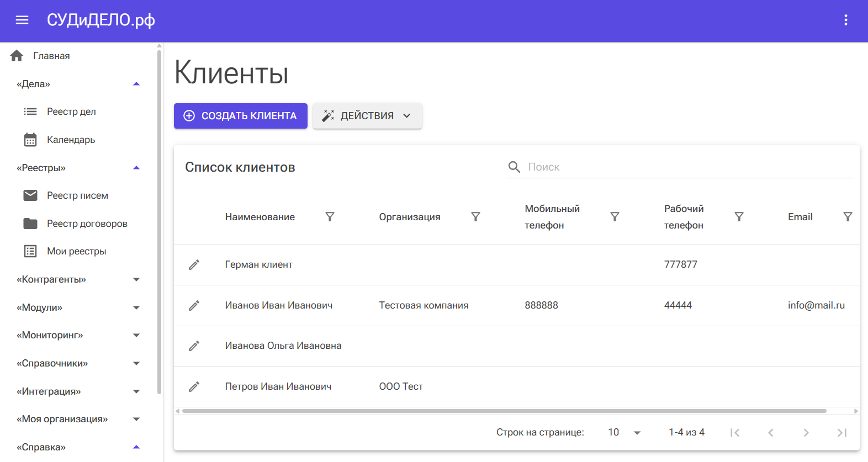Go to the next page of clients
This screenshot has height=462, width=868.
pyautogui.click(x=806, y=433)
